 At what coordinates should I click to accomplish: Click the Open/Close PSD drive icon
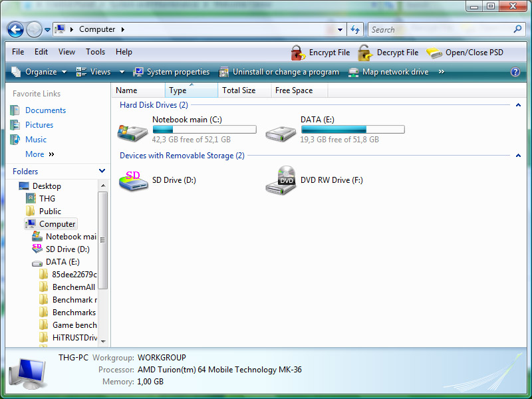pyautogui.click(x=434, y=53)
